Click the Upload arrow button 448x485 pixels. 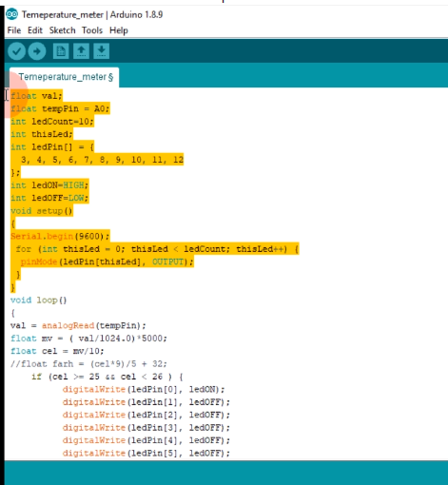pos(37,51)
